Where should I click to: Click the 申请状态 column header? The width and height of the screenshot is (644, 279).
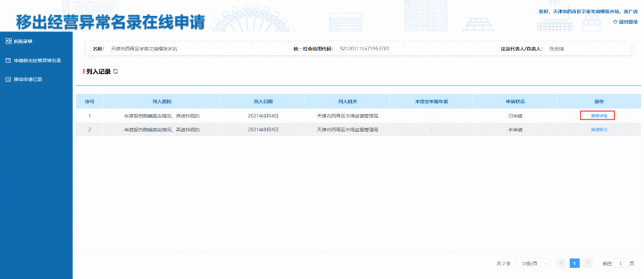[x=515, y=101]
